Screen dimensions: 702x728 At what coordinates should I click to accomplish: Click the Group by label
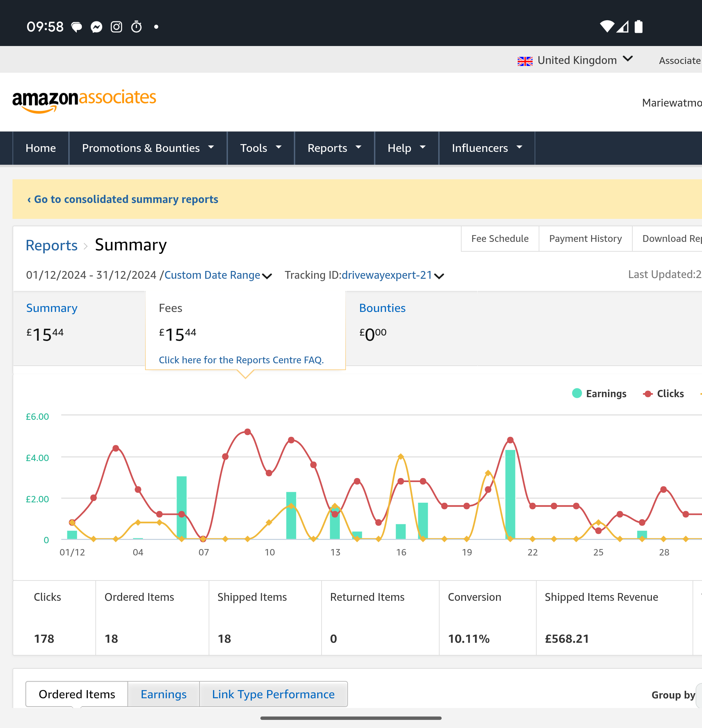coord(673,695)
